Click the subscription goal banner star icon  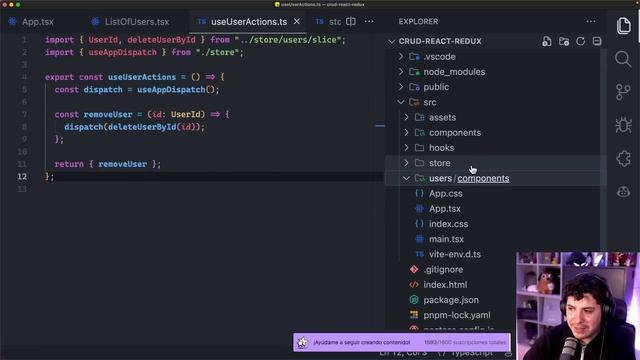pyautogui.click(x=302, y=342)
